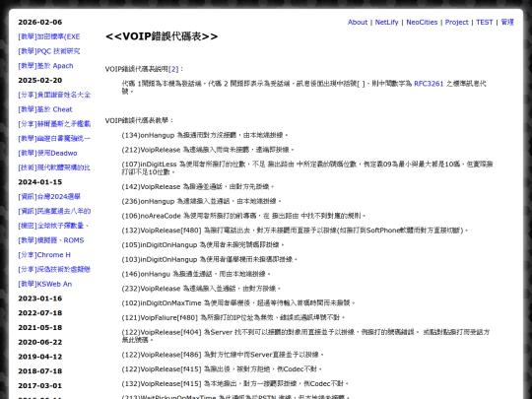Collapse the 2024-01-15 date section
The height and width of the screenshot is (399, 532).
point(40,182)
